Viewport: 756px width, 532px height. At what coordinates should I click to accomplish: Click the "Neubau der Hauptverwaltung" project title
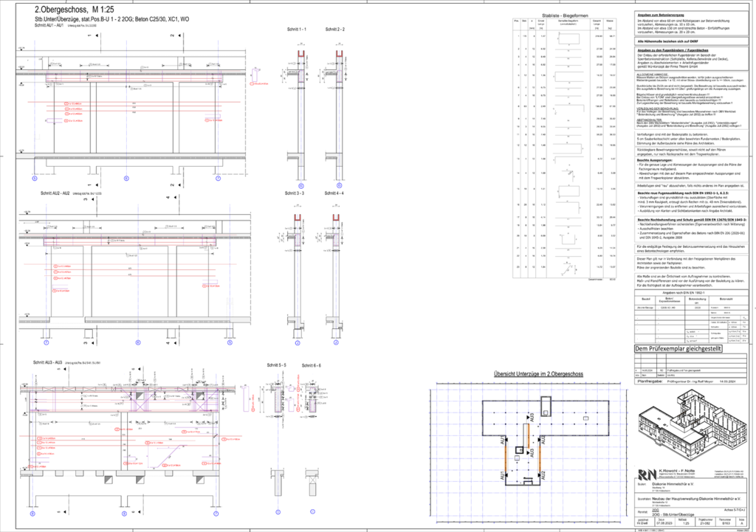pyautogui.click(x=694, y=499)
